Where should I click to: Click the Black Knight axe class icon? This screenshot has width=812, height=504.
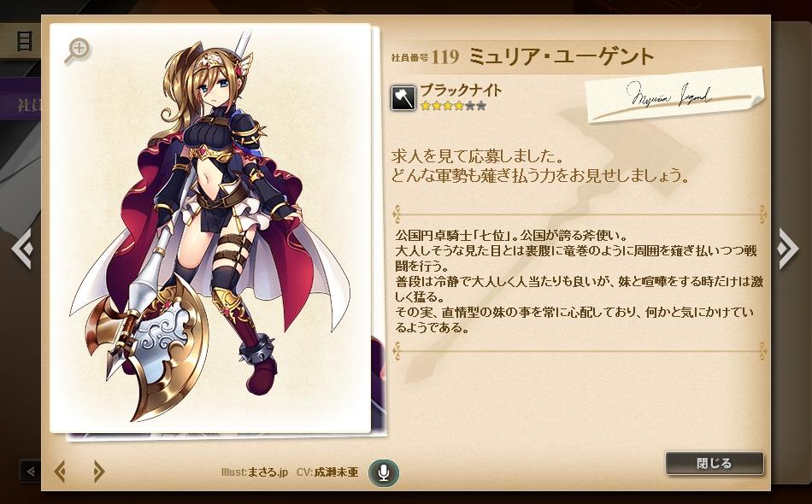click(x=403, y=97)
